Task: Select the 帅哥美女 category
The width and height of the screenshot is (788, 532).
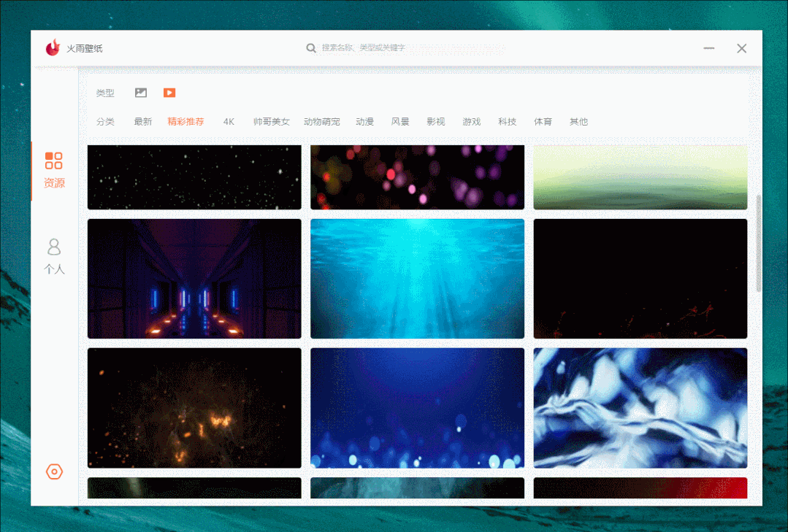Action: 272,122
